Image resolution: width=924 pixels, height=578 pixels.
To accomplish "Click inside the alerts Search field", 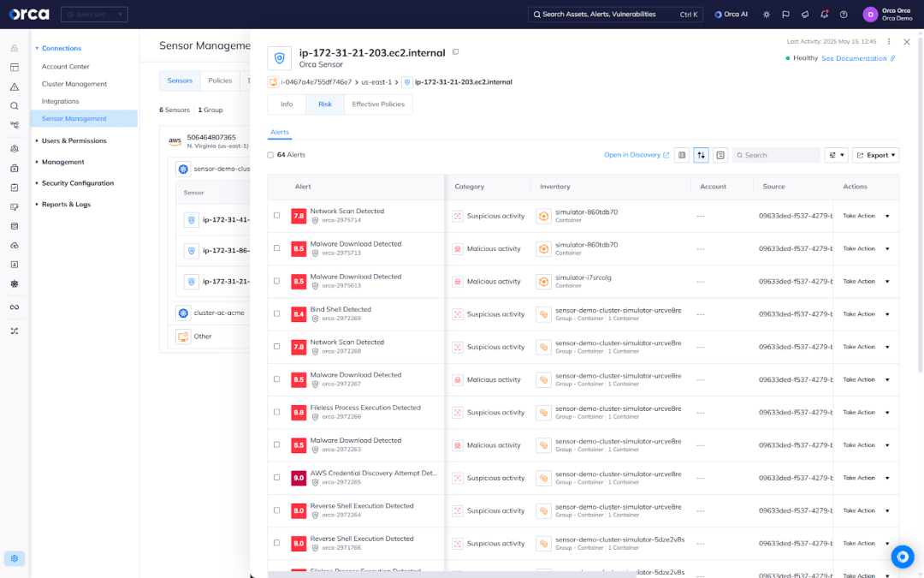I will 774,155.
